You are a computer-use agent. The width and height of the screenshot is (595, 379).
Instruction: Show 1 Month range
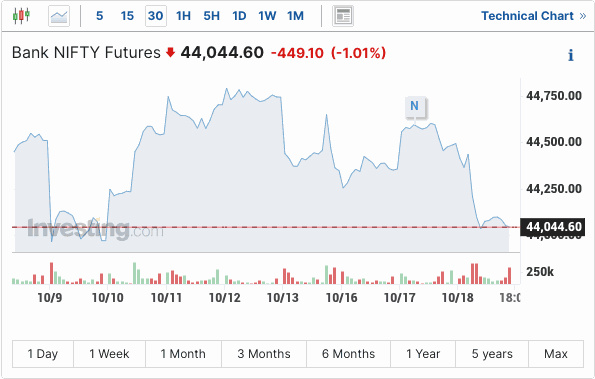pos(183,354)
